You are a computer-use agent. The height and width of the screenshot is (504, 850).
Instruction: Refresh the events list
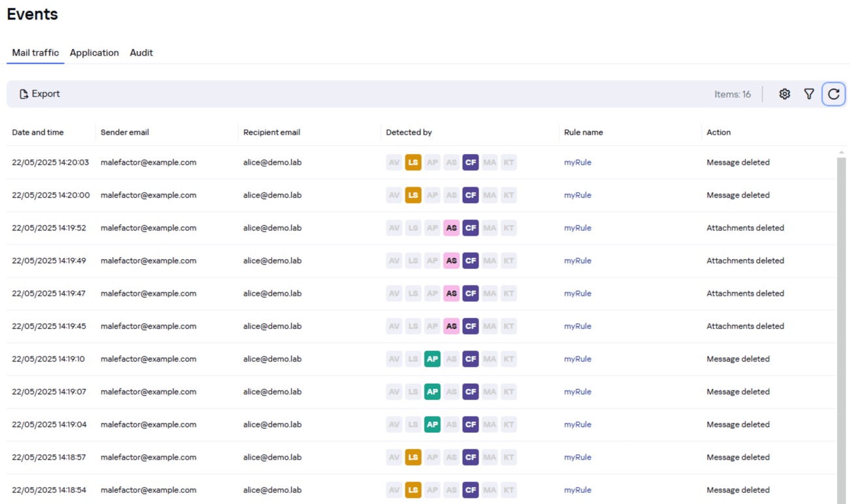tap(834, 94)
